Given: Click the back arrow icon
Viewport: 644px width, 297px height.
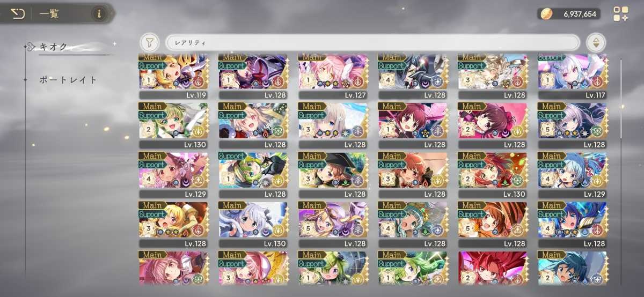Looking at the screenshot, I should click(17, 13).
